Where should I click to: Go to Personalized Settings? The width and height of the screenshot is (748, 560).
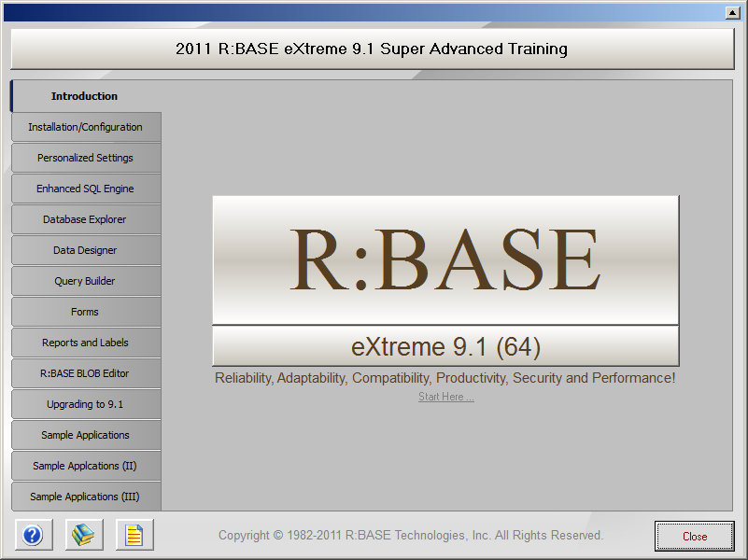[86, 158]
